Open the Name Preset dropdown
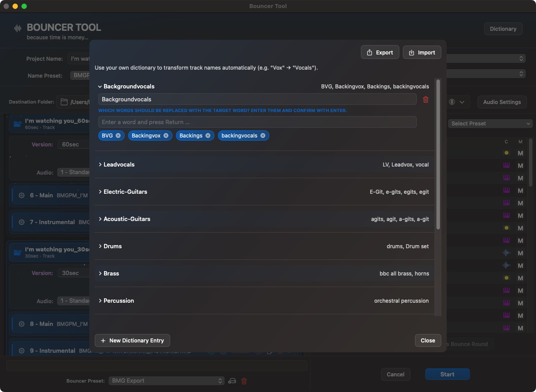Image resolution: width=536 pixels, height=392 pixels. 80,76
